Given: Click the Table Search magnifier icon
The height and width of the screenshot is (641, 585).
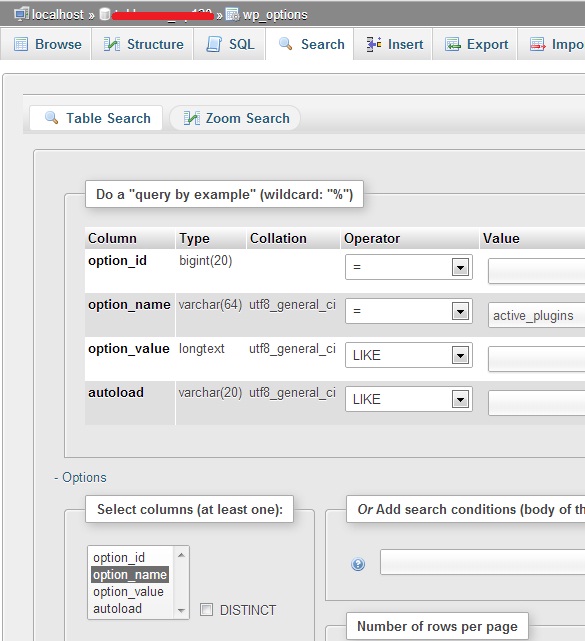Looking at the screenshot, I should click(51, 118).
